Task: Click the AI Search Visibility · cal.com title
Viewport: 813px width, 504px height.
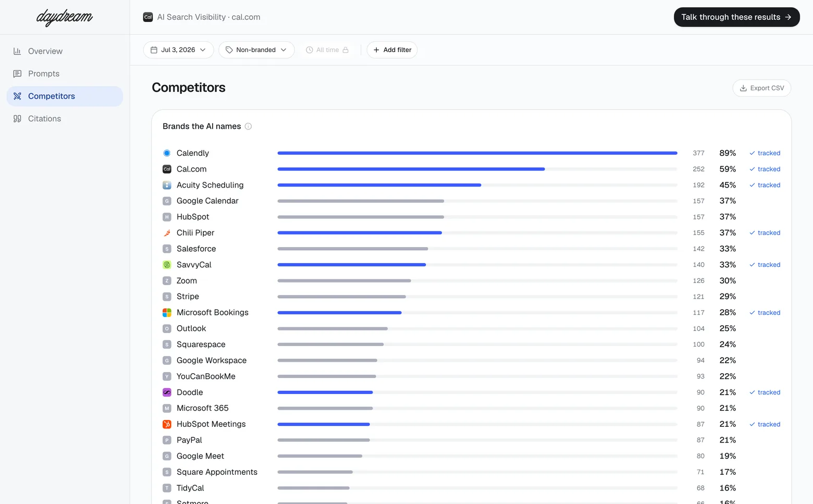Action: pyautogui.click(x=208, y=17)
